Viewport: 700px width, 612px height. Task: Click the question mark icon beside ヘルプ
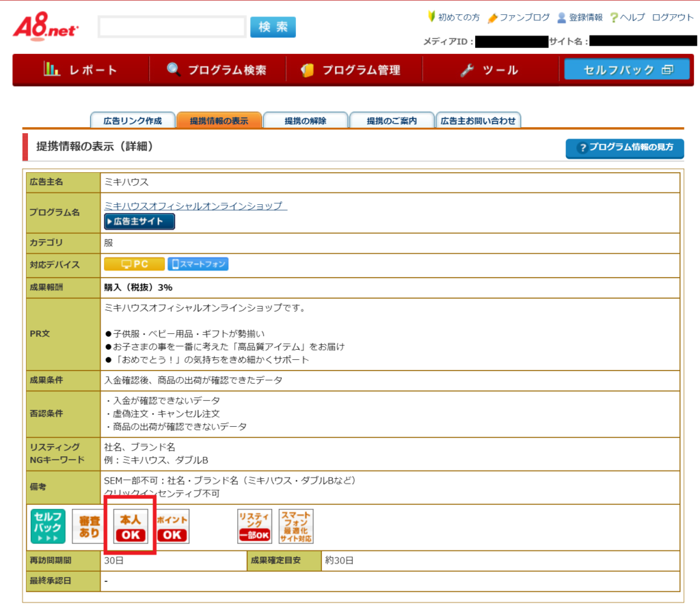pyautogui.click(x=615, y=17)
